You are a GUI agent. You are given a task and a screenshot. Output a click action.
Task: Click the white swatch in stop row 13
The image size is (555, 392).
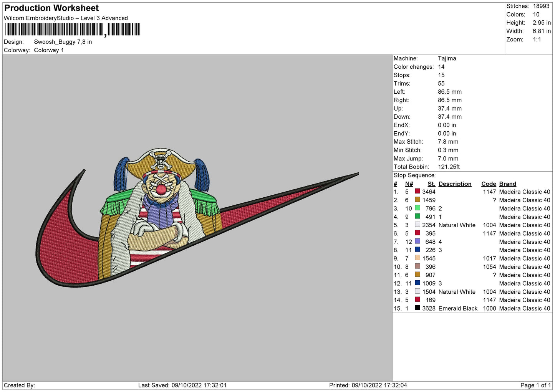[417, 291]
